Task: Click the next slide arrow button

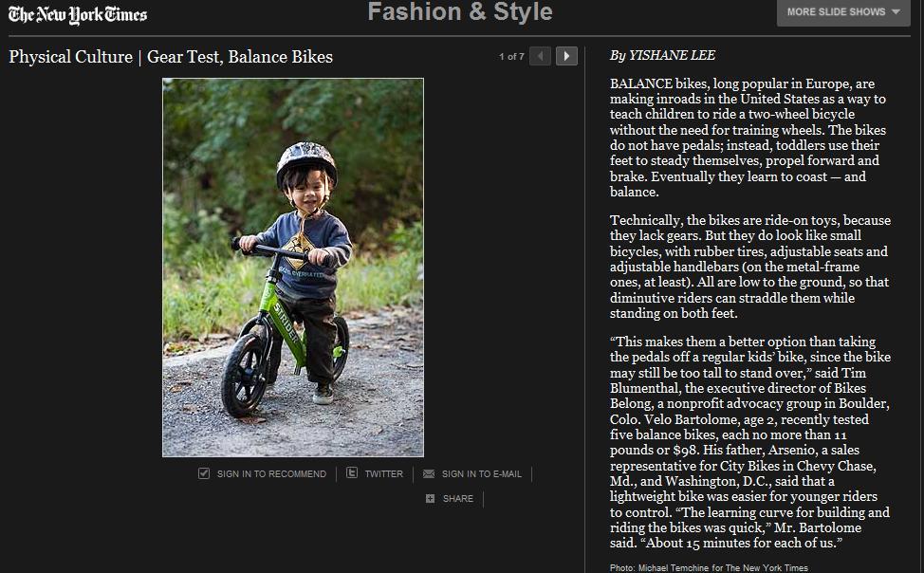Action: point(566,56)
